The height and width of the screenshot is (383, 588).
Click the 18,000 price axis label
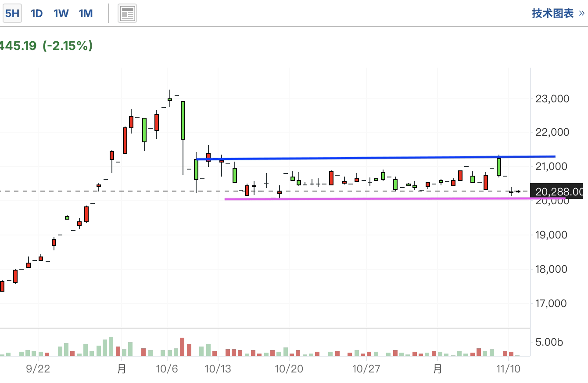552,269
